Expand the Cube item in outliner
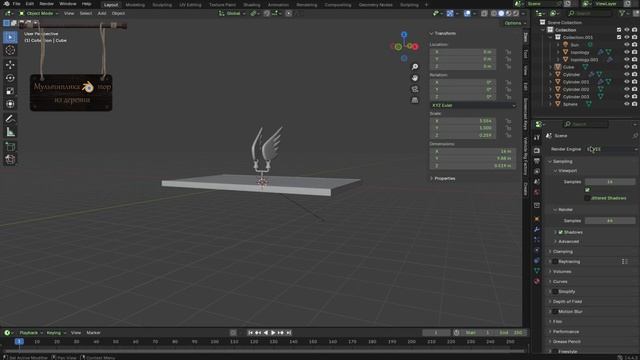 point(551,67)
